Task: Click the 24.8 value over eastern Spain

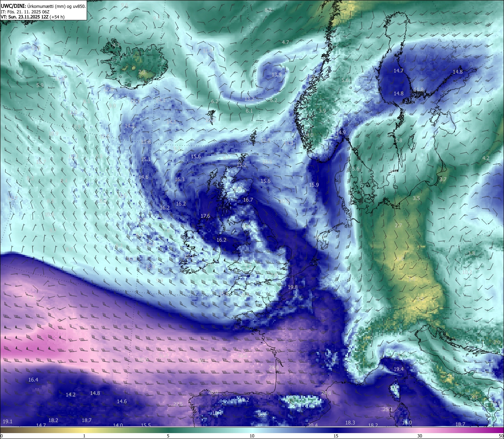Action: [326, 393]
